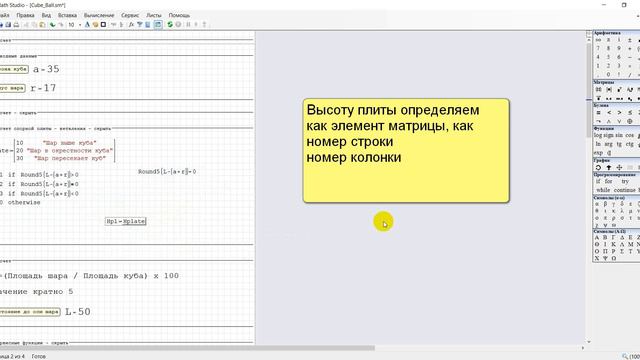This screenshot has width=640, height=360.
Task: Click digit 7 in Arithmetic panel
Action: tap(598, 48)
